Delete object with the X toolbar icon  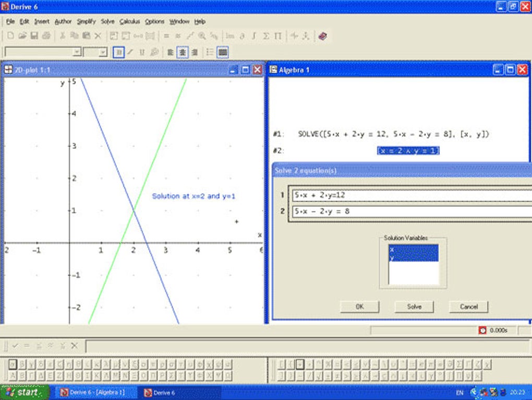pyautogui.click(x=98, y=36)
